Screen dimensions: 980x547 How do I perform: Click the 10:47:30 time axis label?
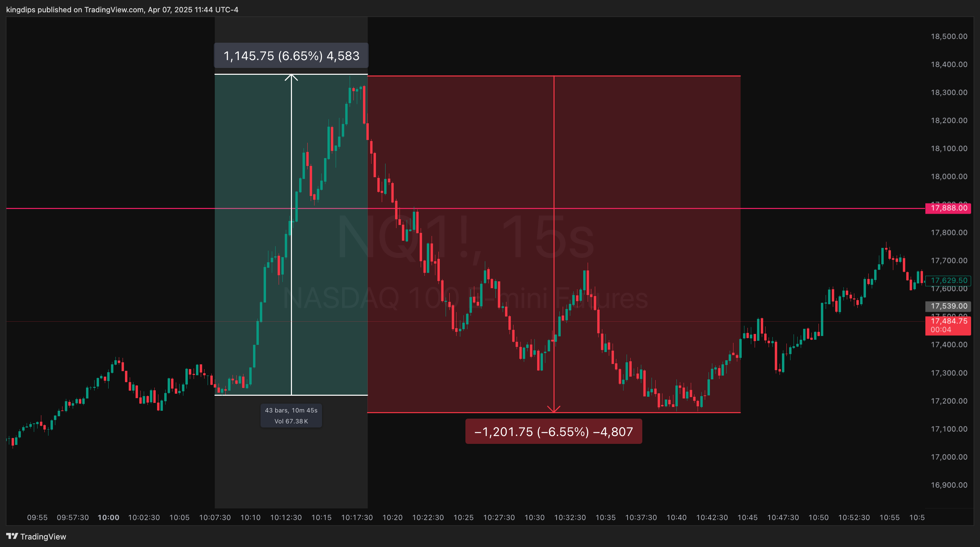pyautogui.click(x=783, y=517)
